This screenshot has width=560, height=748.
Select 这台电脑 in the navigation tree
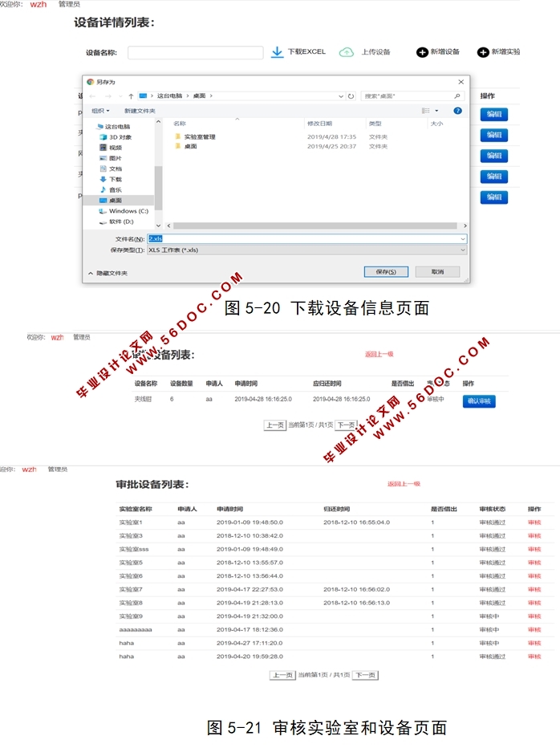[113, 127]
